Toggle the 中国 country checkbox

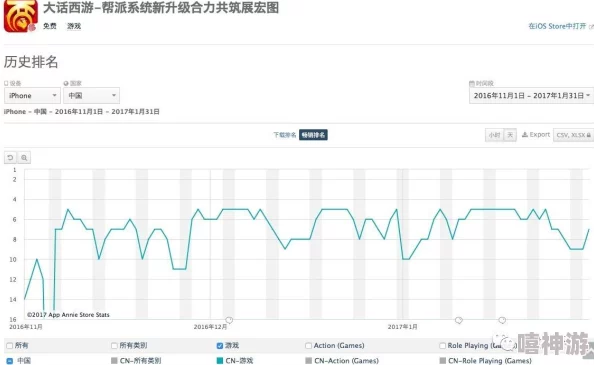point(9,360)
